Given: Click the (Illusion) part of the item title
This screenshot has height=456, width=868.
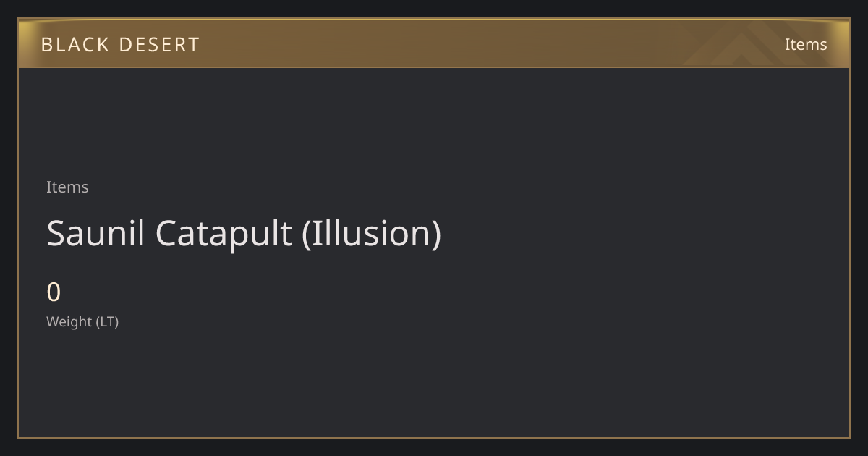Looking at the screenshot, I should (372, 234).
